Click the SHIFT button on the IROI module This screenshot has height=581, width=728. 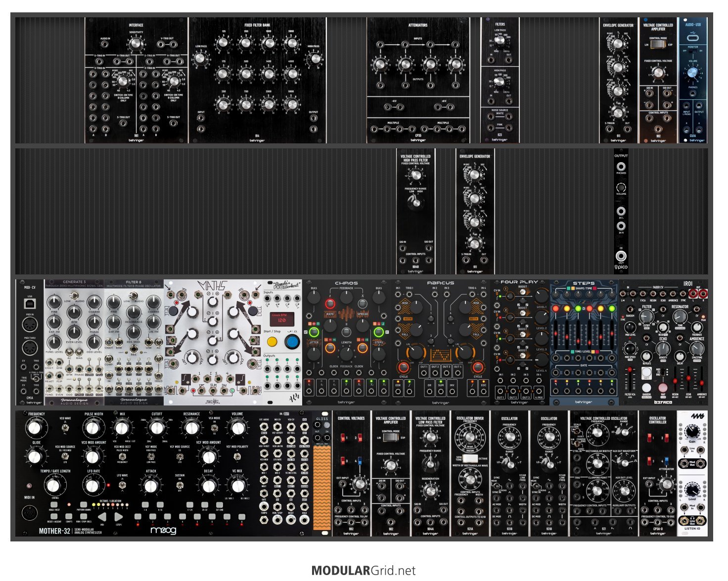[x=646, y=372]
